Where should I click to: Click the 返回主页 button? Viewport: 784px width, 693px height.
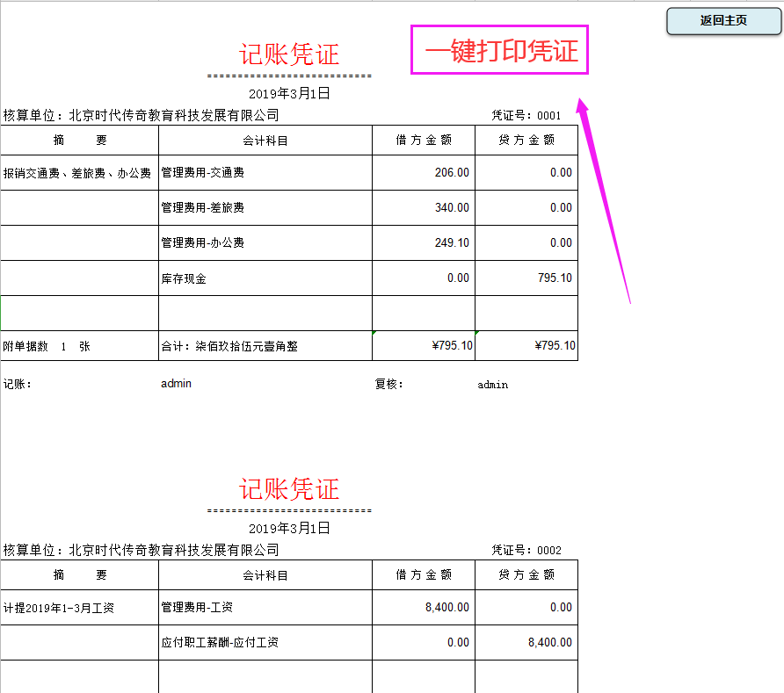[x=722, y=20]
